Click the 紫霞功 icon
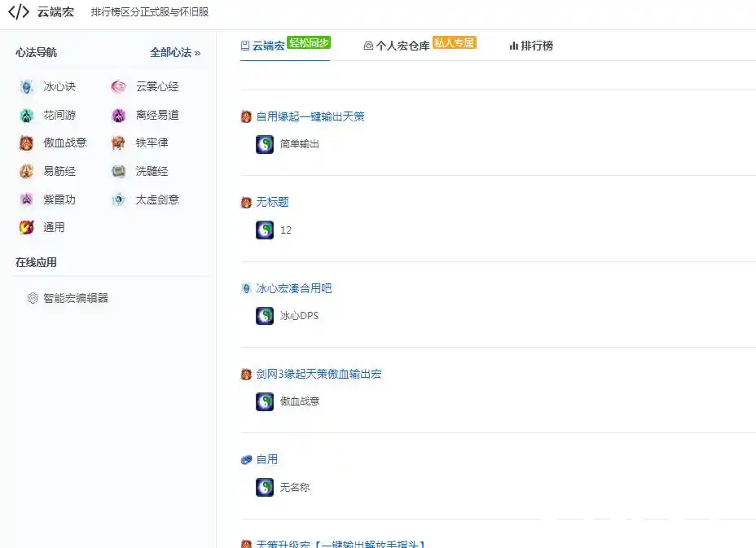756x548 pixels. 27,199
